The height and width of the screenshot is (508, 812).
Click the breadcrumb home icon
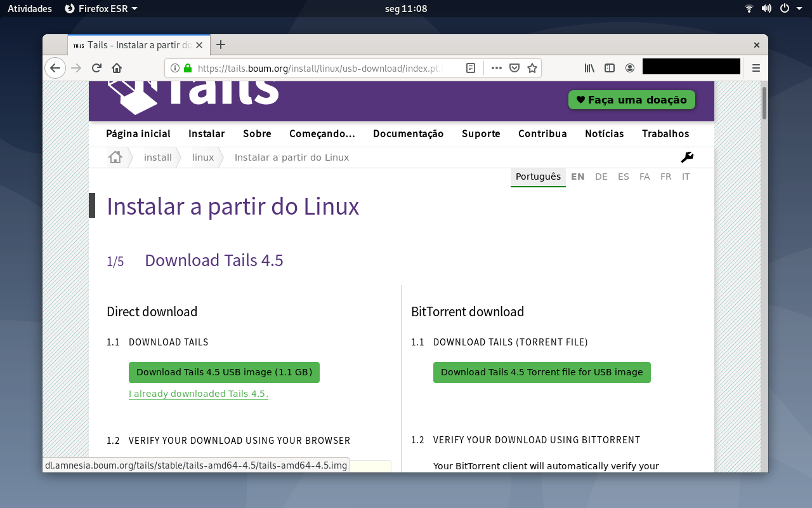click(x=115, y=157)
